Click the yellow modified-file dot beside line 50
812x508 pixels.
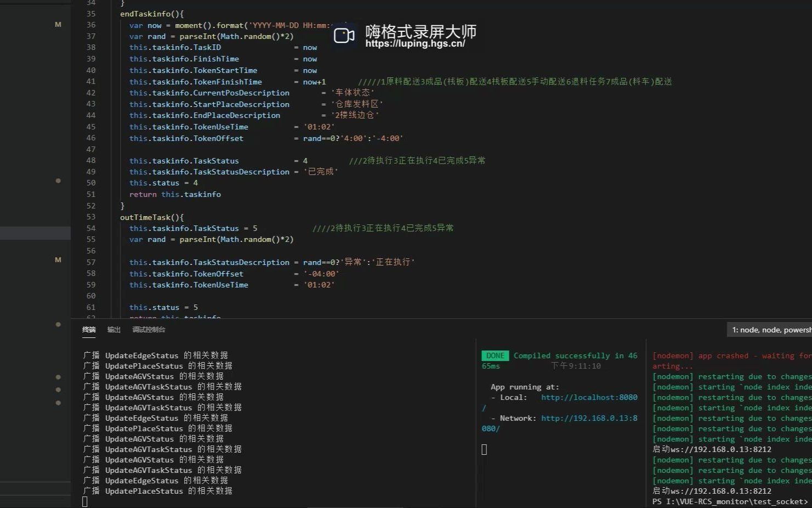point(58,181)
